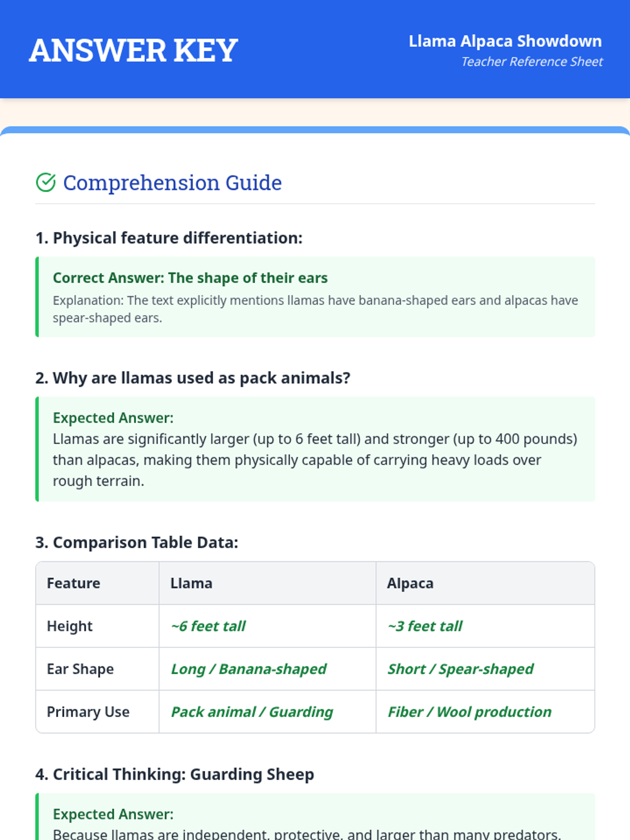This screenshot has width=630, height=840.
Task: Click the Comparison Table Data heading
Action: click(136, 542)
